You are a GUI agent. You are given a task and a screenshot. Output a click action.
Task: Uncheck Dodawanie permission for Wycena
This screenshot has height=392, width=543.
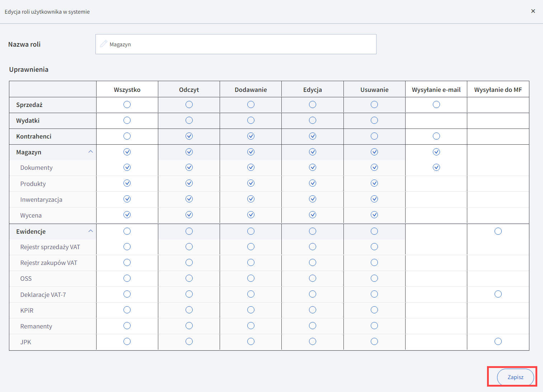tap(251, 215)
